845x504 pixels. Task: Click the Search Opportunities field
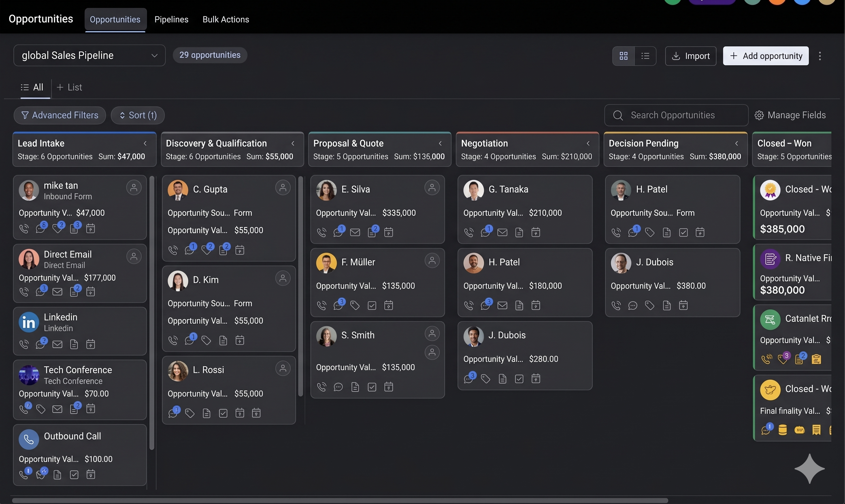(x=676, y=116)
